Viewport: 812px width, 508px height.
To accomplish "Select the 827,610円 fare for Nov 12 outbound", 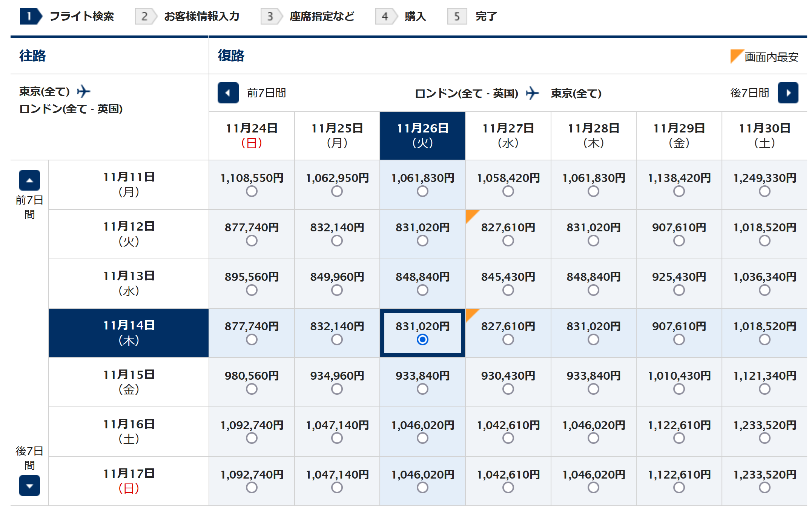I will 508,240.
